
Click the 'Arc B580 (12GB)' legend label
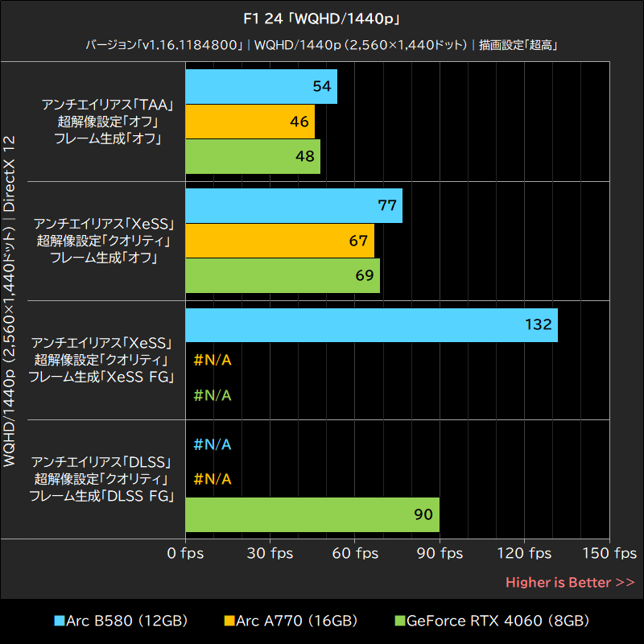coord(126,621)
